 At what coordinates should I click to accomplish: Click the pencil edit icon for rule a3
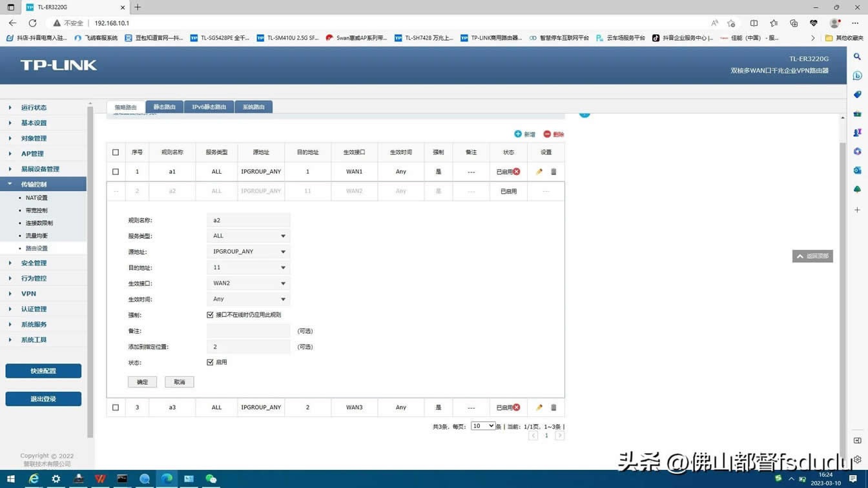(539, 407)
